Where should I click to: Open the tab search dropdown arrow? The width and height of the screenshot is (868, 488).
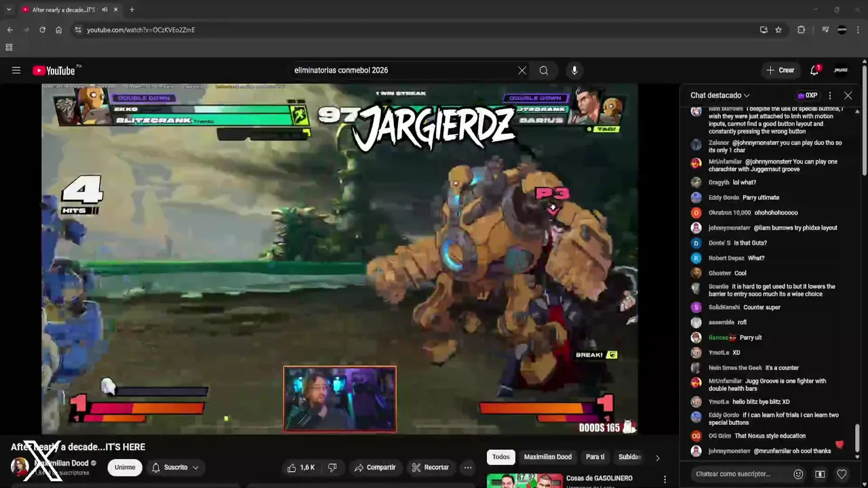[x=9, y=9]
